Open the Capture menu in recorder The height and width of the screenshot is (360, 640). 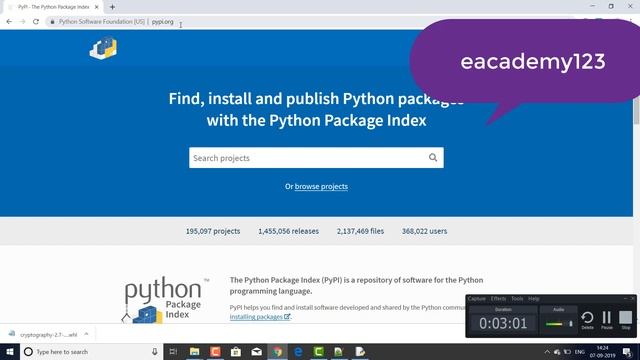(x=476, y=299)
